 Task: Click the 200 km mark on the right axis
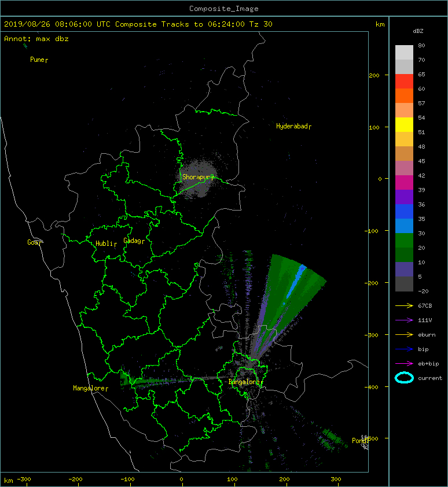[x=374, y=75]
